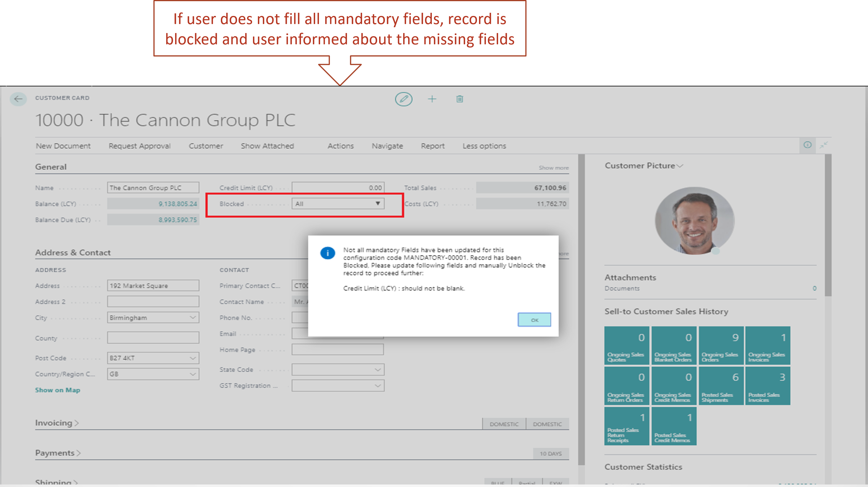Click the Customer Statistics heading
The height and width of the screenshot is (487, 868).
click(643, 467)
